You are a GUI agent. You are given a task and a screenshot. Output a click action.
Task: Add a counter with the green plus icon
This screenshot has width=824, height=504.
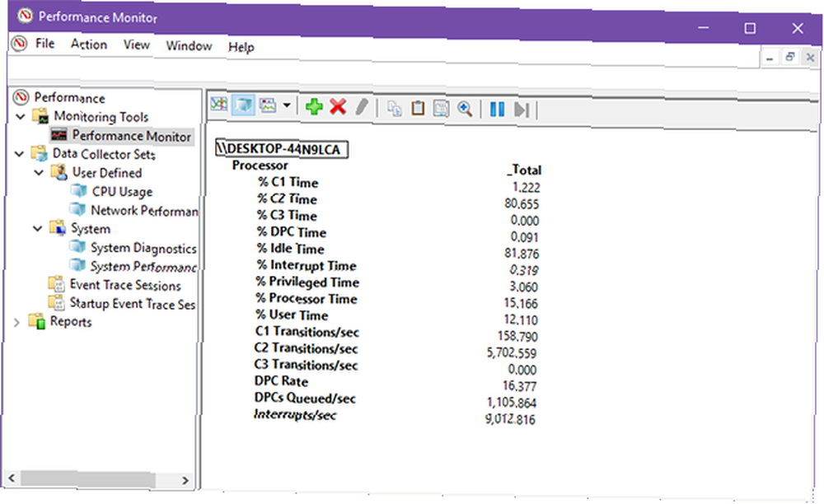pyautogui.click(x=314, y=106)
